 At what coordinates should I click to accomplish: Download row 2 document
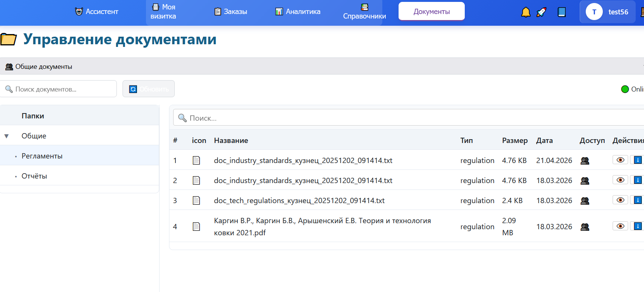point(638,180)
